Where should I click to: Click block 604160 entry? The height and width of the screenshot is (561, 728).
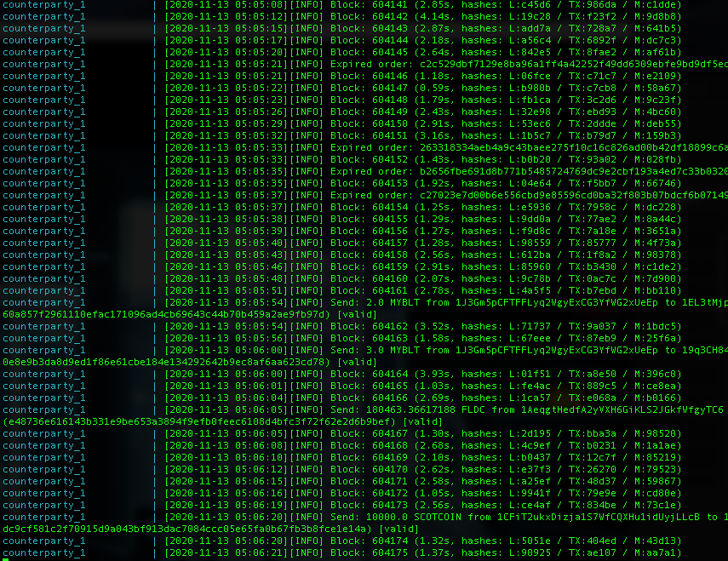[x=342, y=279]
